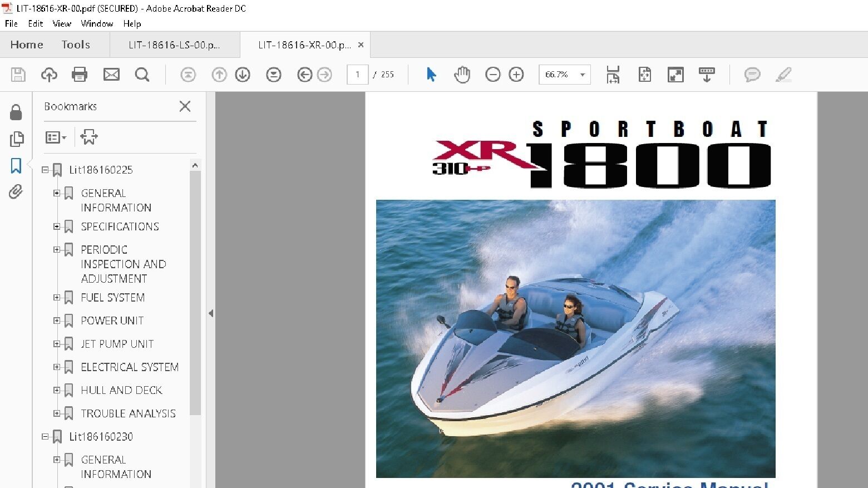Expand PERIODIC INSPECTION AND ADJUSTMENT bookmark
The width and height of the screenshot is (868, 488).
point(57,249)
